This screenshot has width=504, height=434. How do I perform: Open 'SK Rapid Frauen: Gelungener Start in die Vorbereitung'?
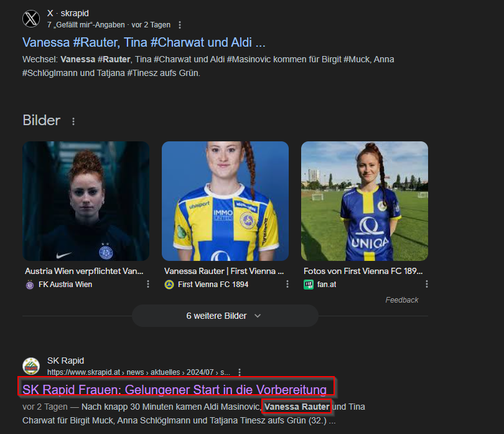[x=175, y=390]
